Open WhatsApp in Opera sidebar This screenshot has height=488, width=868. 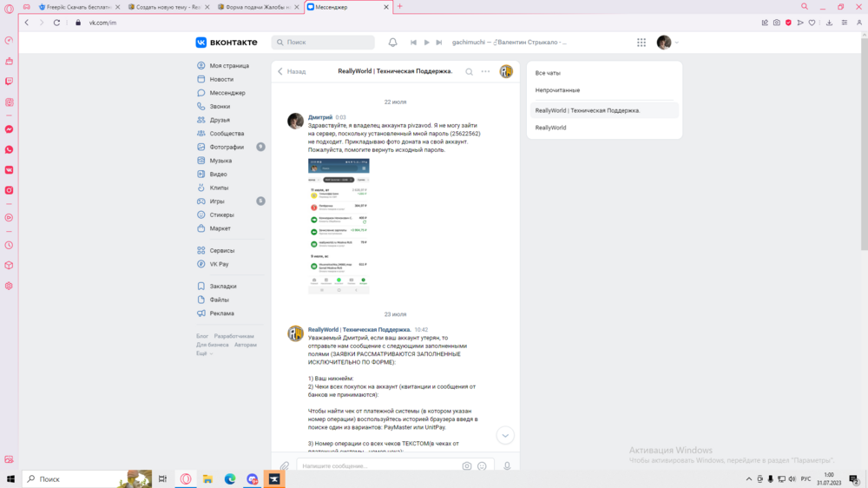click(9, 149)
